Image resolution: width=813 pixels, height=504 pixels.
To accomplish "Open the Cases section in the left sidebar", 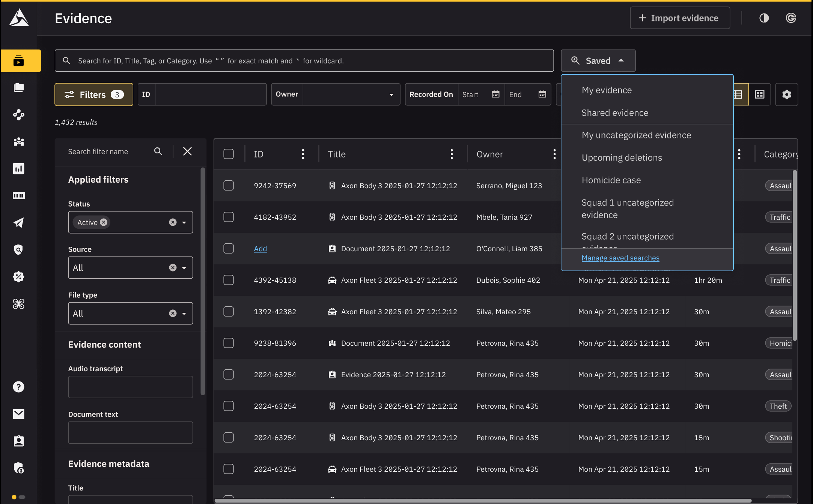I will point(19,88).
